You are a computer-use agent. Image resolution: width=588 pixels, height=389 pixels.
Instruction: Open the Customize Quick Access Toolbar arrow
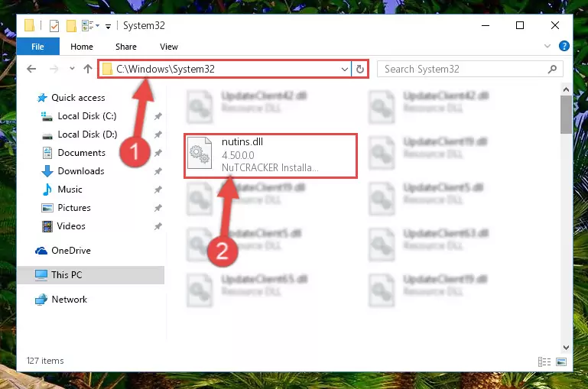click(x=108, y=26)
